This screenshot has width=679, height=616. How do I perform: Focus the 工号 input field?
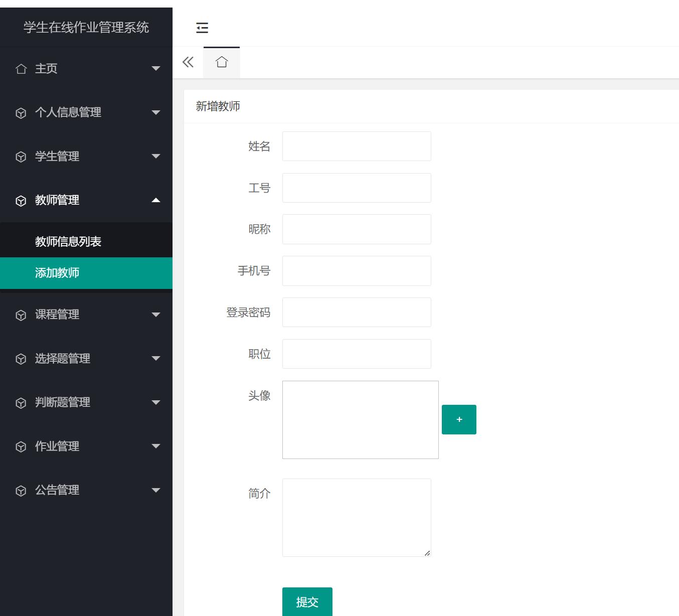[357, 188]
